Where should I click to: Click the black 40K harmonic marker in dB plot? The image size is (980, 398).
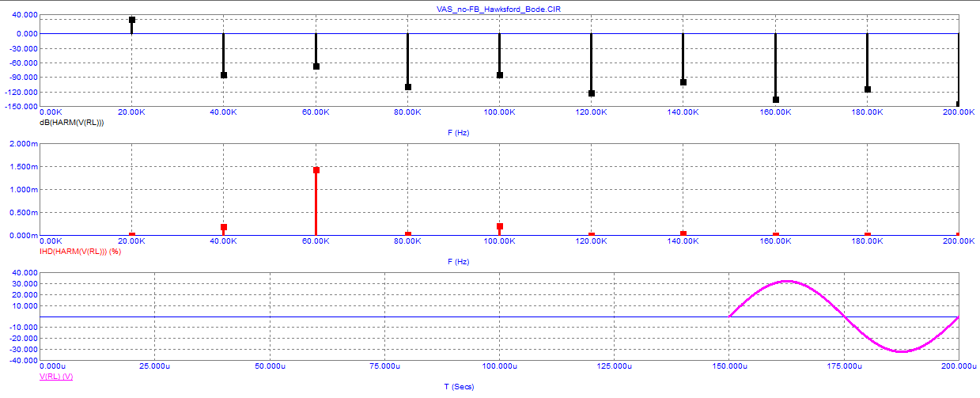tap(224, 75)
